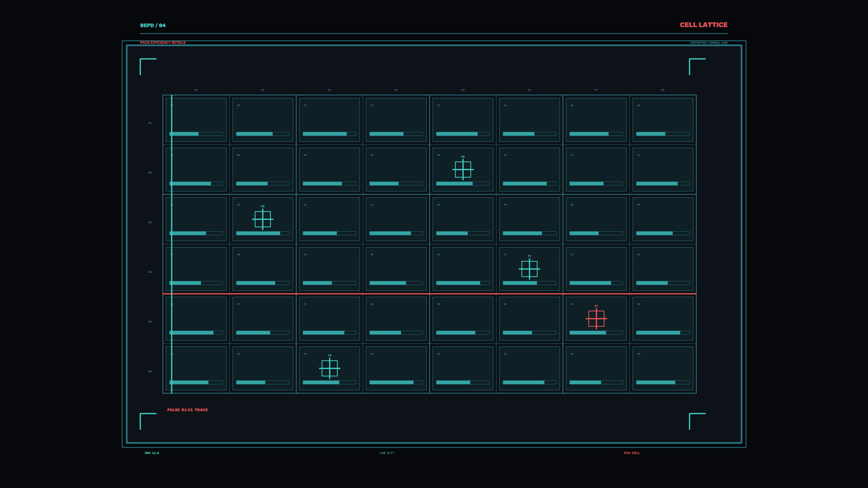Viewport: 868px width, 488px height.
Task: Select column header C6
Action: 529,90
